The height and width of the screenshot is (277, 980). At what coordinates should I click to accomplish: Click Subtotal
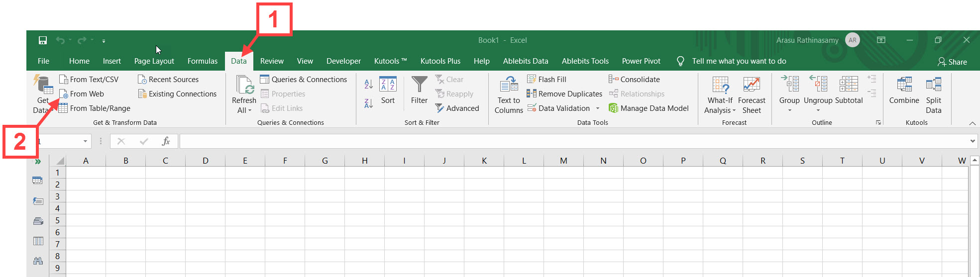coord(849,91)
